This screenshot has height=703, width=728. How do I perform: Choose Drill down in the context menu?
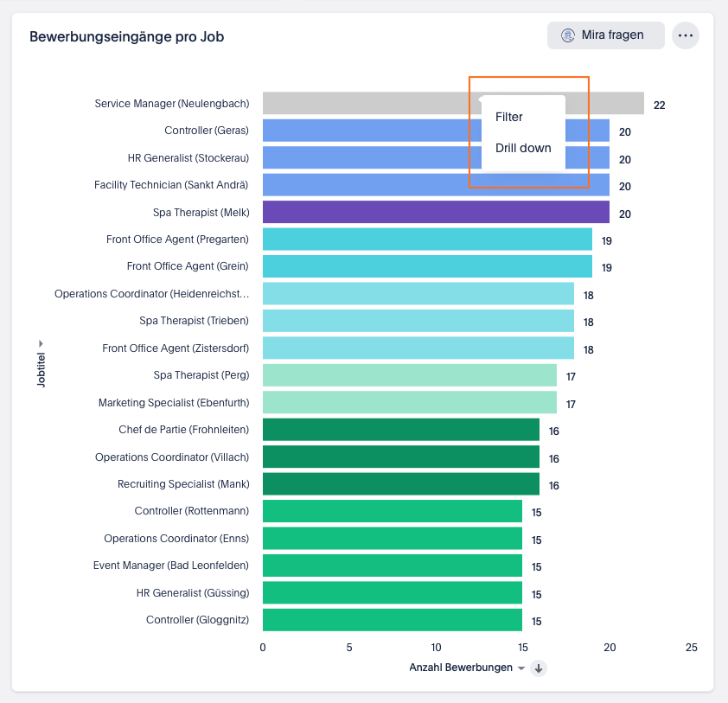point(523,148)
